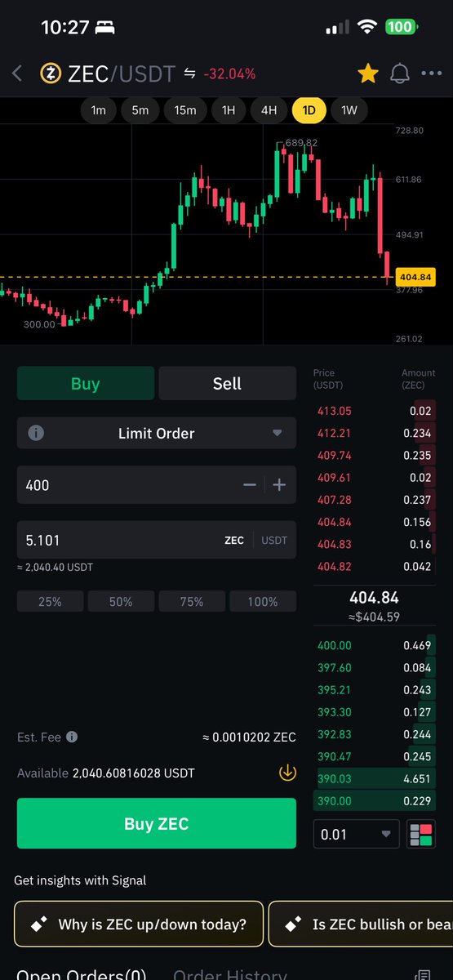This screenshot has height=980, width=453.
Task: Tap the bid price 393.30
Action: tap(334, 712)
